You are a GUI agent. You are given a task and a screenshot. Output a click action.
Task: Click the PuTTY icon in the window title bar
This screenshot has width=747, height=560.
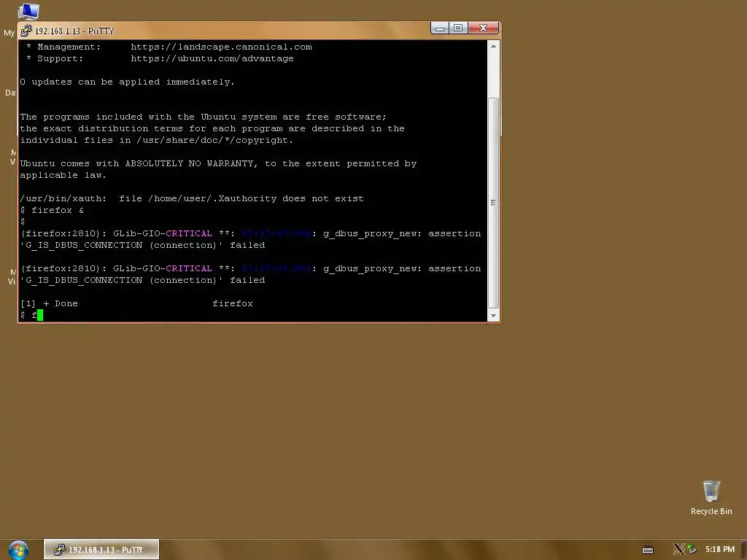pos(26,31)
